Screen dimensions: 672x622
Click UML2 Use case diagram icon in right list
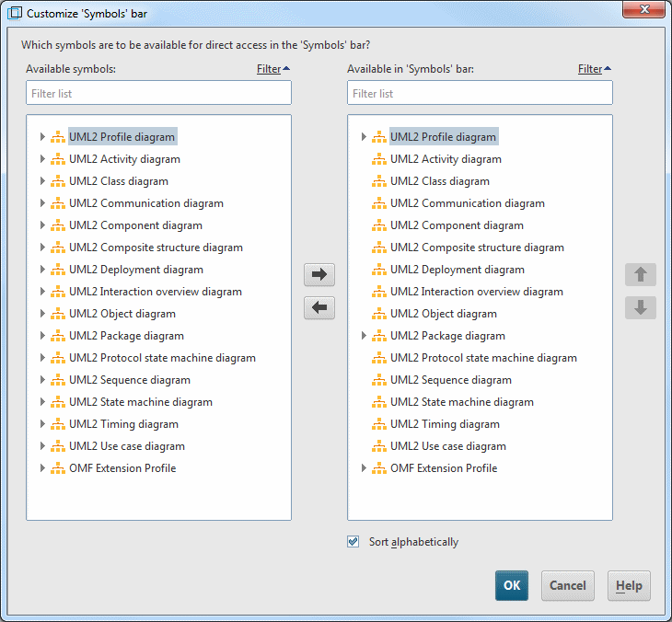click(x=379, y=446)
